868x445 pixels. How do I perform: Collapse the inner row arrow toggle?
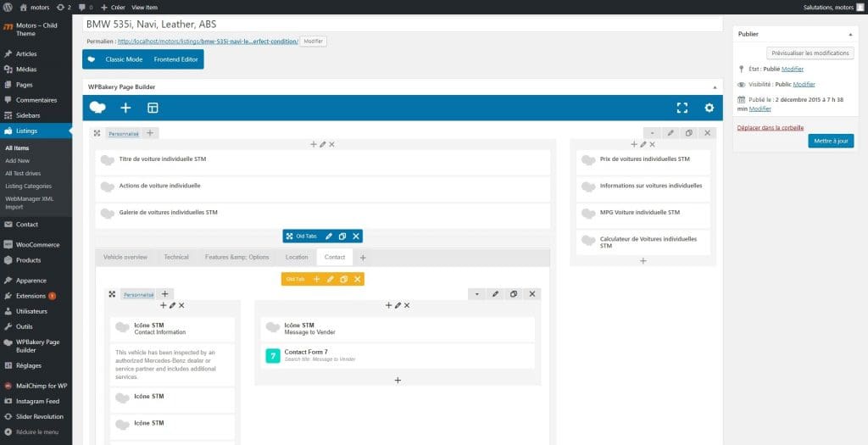coord(476,294)
